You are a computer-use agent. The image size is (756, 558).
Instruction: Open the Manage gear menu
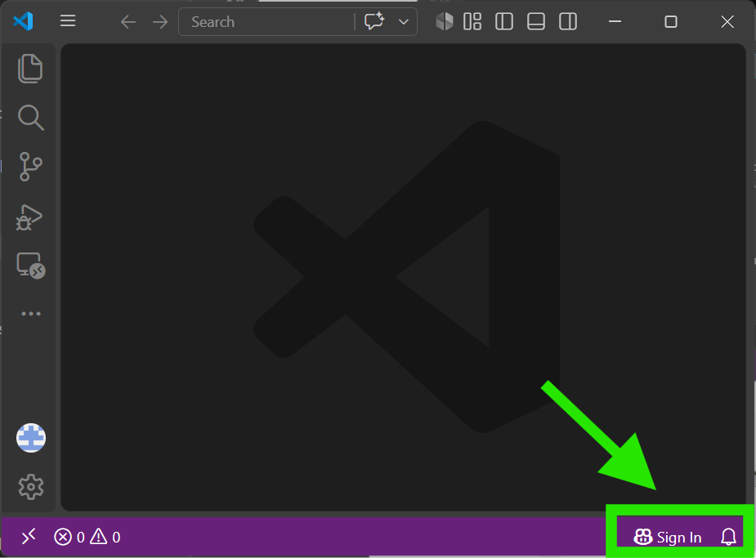pos(31,487)
